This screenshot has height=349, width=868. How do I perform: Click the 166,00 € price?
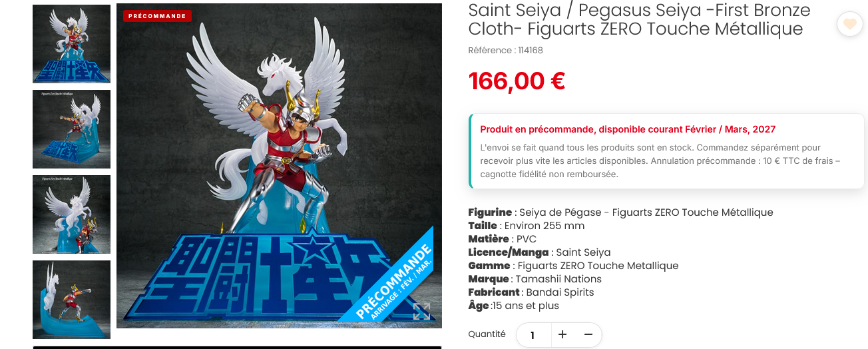pos(517,81)
